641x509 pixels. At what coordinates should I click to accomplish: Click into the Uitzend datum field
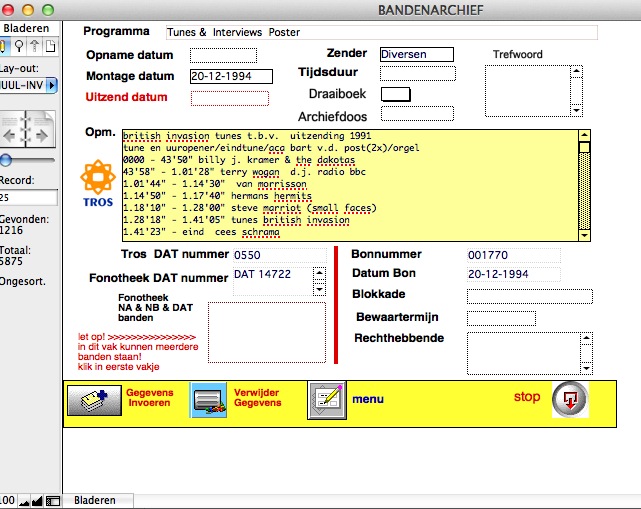point(229,98)
